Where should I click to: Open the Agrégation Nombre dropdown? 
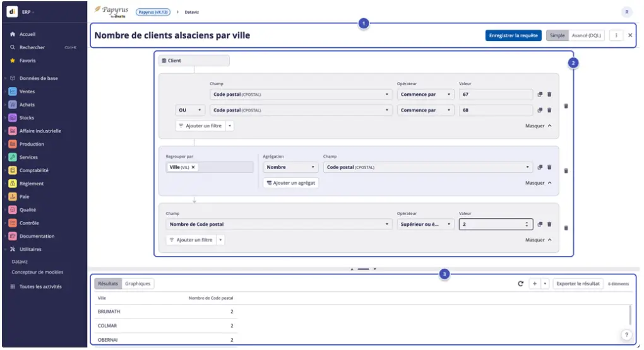[x=290, y=167]
